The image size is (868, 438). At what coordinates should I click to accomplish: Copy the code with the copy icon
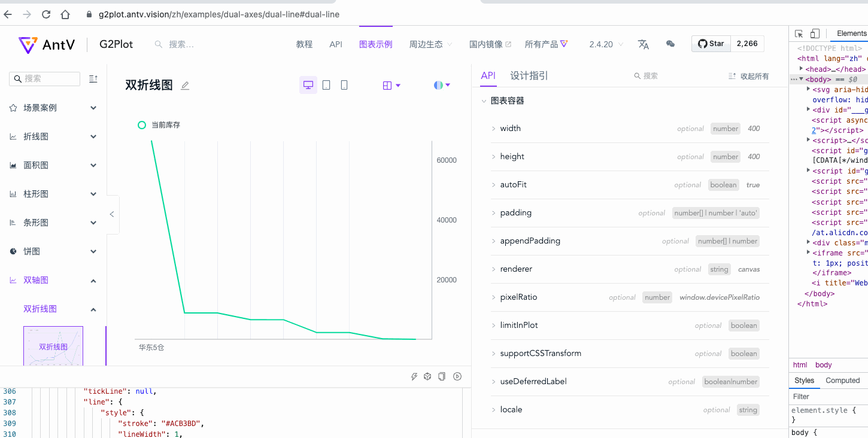[x=442, y=376]
